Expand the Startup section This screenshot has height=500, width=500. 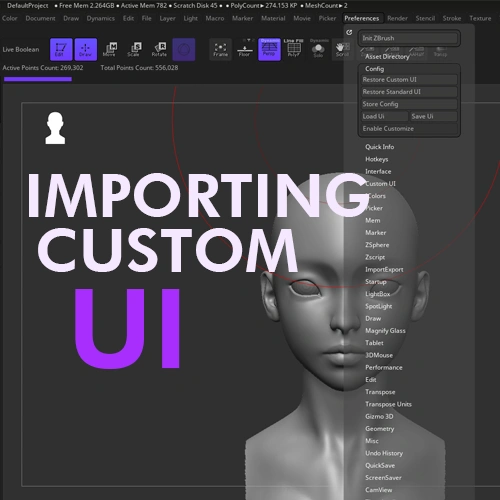[376, 282]
